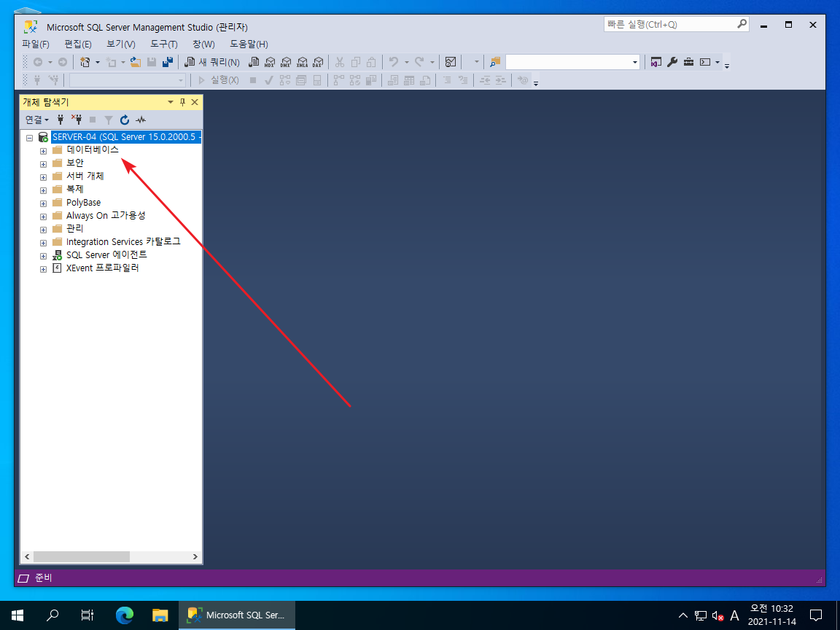
Task: Click the 새 쿼리(N) button
Action: pyautogui.click(x=212, y=62)
